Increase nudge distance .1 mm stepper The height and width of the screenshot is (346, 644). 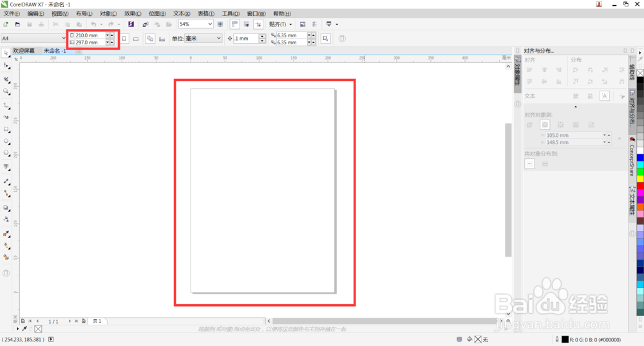click(263, 36)
